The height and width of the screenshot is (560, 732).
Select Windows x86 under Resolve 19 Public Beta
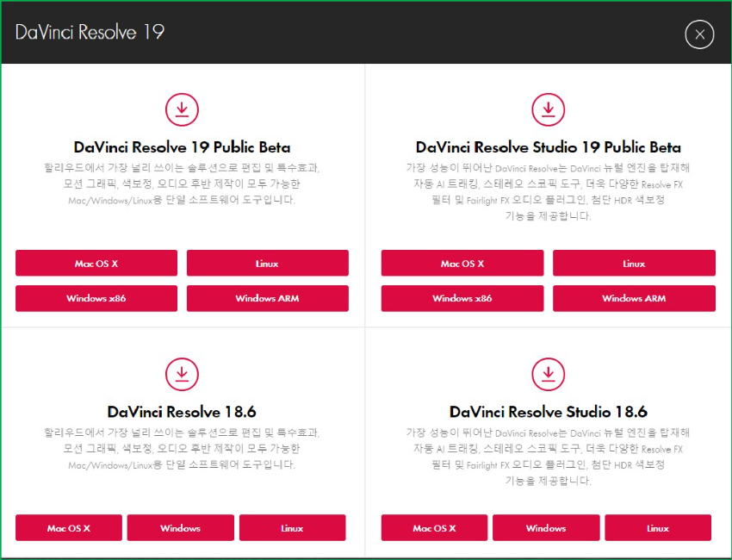pyautogui.click(x=96, y=298)
